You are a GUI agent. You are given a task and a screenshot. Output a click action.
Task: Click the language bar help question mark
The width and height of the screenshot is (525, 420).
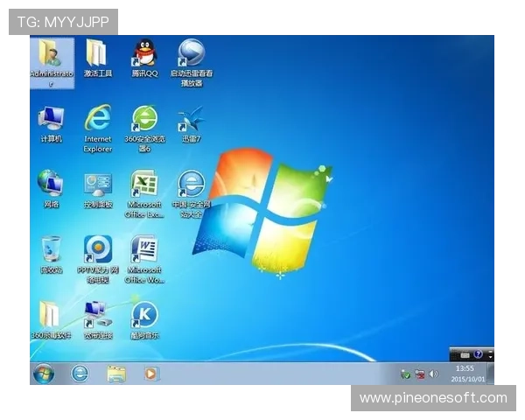coord(479,354)
